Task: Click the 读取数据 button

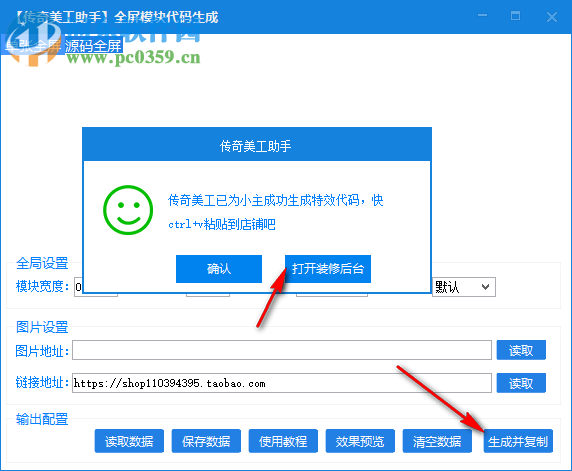Action: pyautogui.click(x=129, y=441)
